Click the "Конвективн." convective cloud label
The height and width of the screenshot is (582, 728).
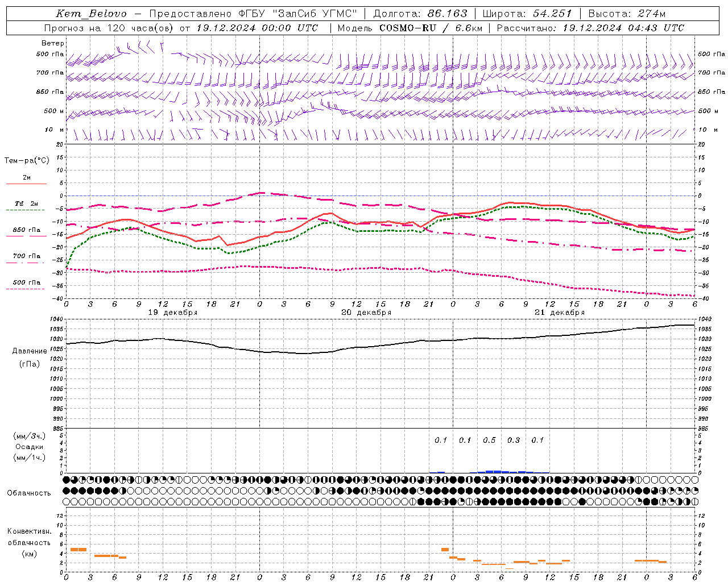pyautogui.click(x=30, y=531)
